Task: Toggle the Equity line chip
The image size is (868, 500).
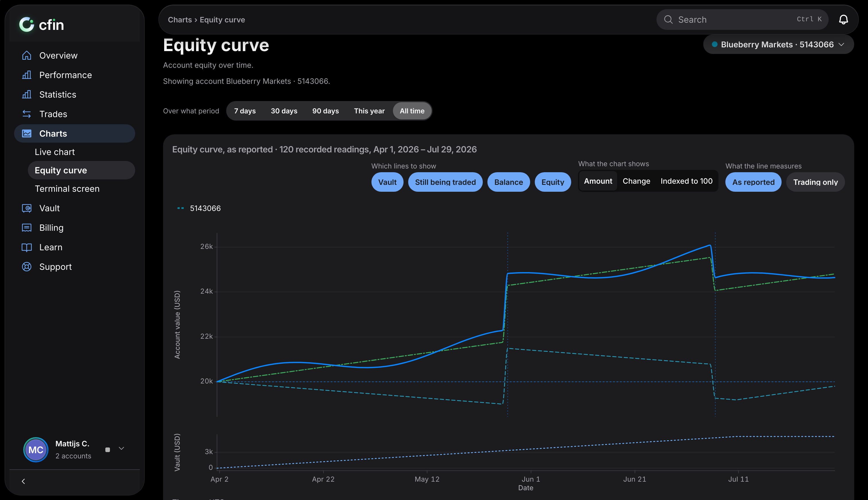Action: tap(553, 182)
